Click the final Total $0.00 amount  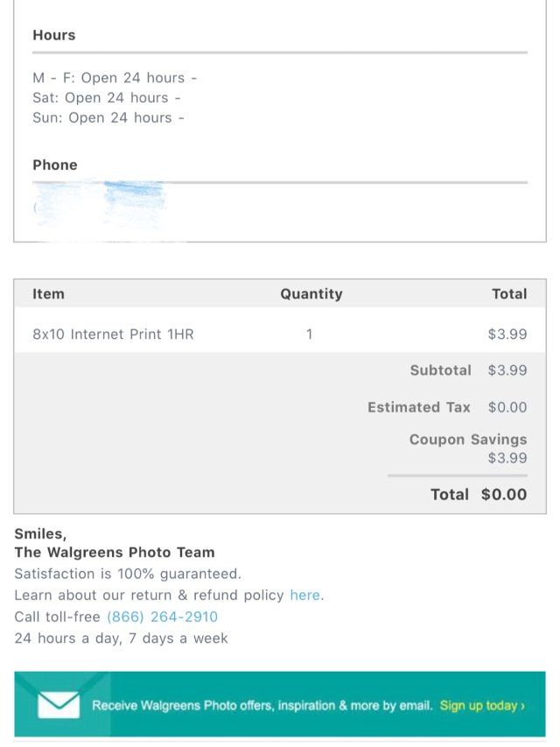[x=503, y=495]
